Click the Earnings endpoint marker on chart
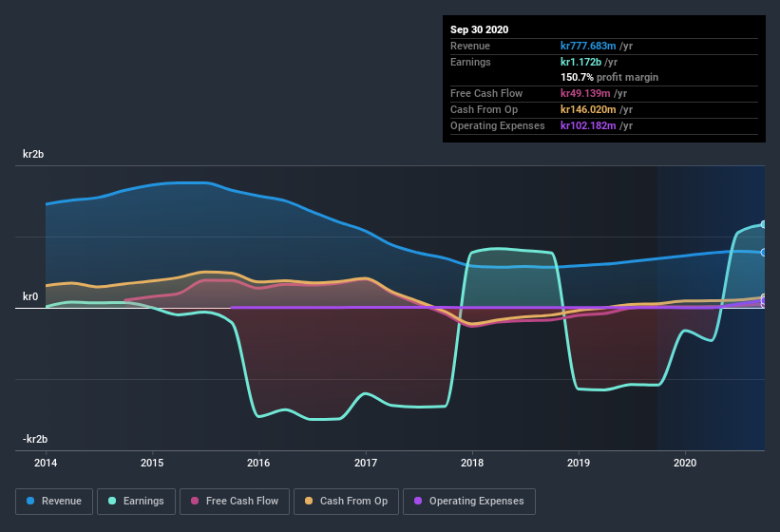 764,224
